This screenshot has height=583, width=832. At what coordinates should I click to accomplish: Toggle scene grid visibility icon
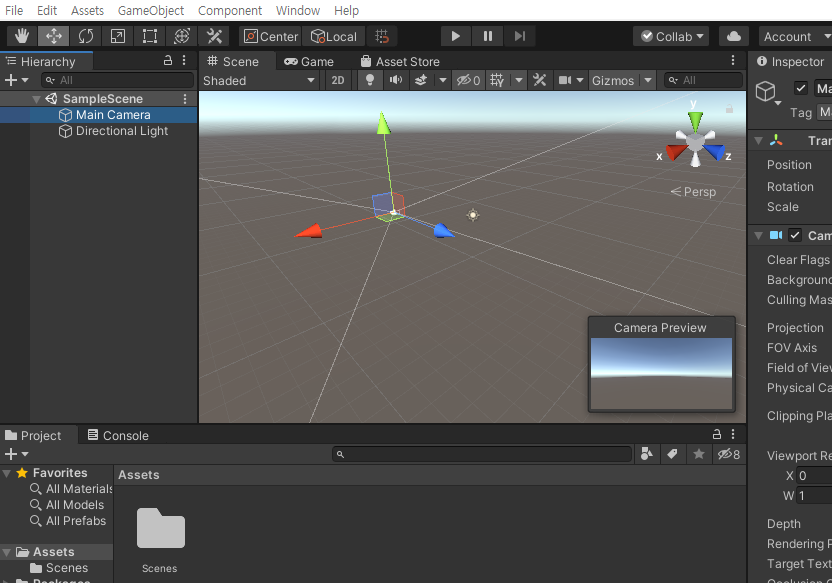tap(497, 81)
